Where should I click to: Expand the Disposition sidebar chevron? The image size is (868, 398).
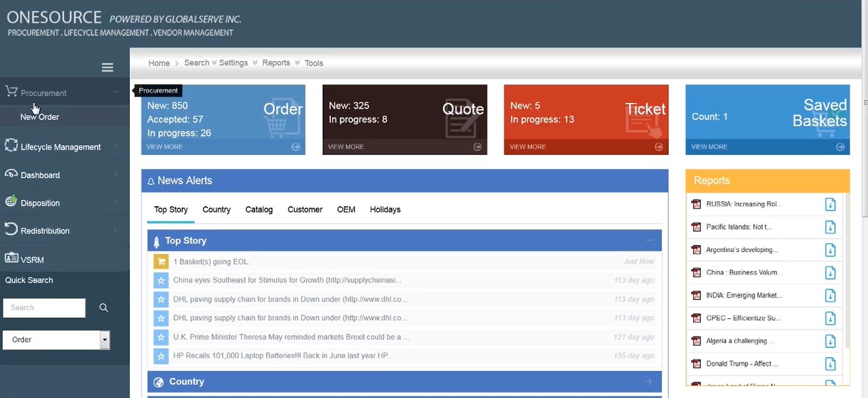point(115,202)
